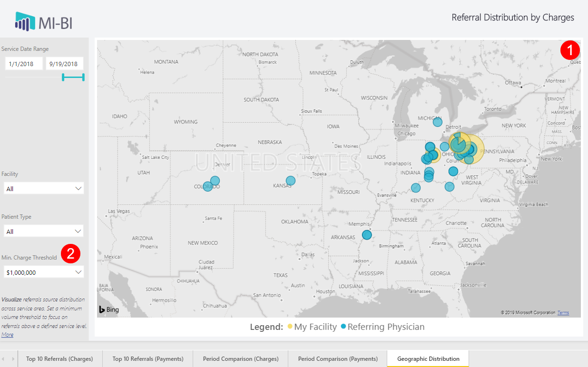Click the red numbered marker 1

(570, 50)
